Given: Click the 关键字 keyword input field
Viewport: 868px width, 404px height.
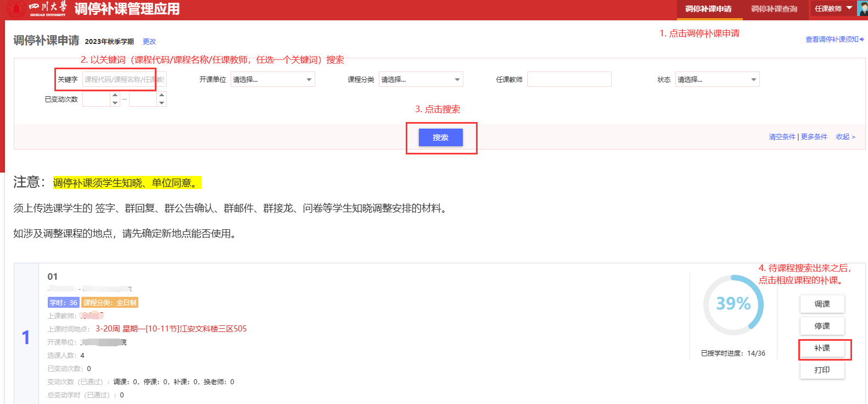Looking at the screenshot, I should pos(124,80).
